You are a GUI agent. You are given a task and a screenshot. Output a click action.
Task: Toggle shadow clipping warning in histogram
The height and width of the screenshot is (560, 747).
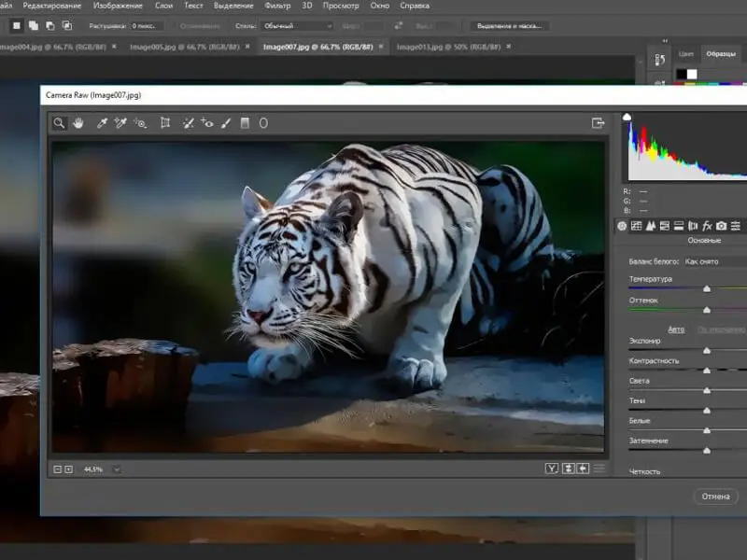tap(627, 117)
